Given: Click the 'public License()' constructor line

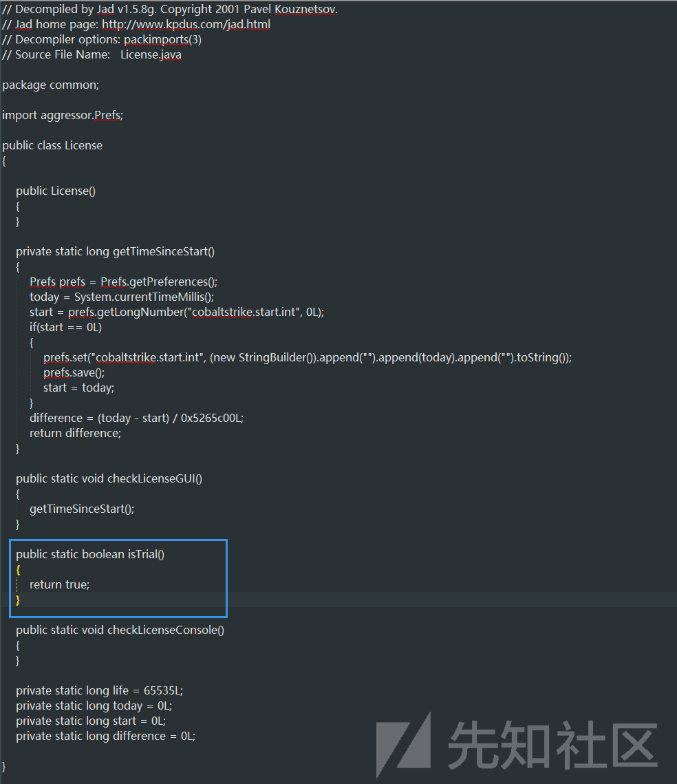Looking at the screenshot, I should point(56,191).
